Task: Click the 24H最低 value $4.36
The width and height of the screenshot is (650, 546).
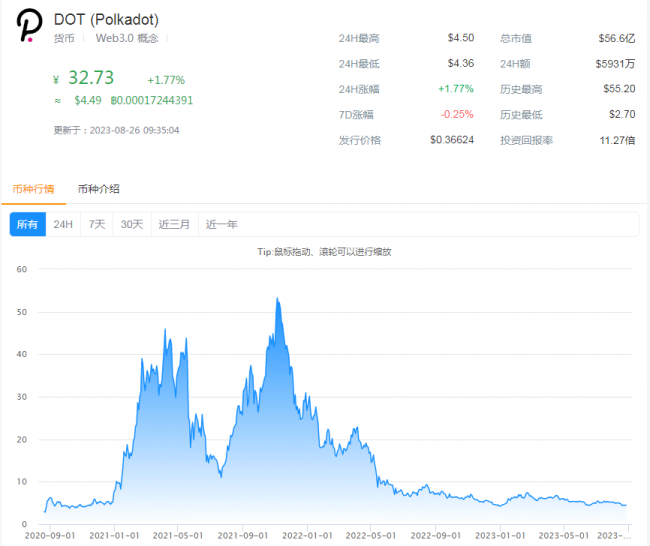Action: [461, 63]
